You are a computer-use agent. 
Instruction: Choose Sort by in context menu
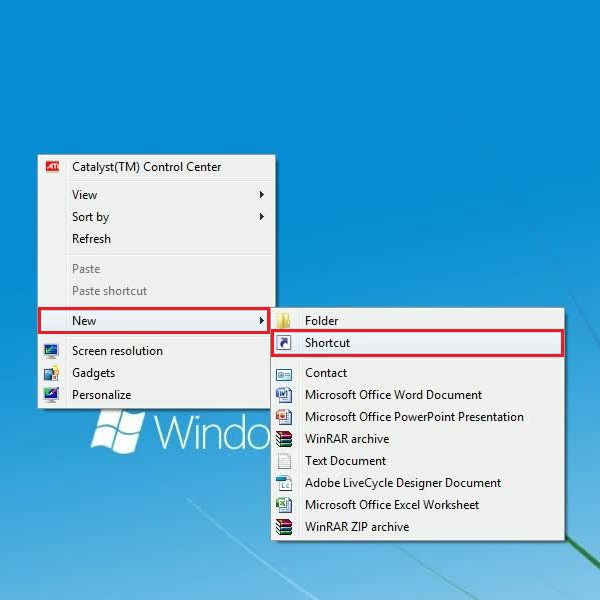tap(157, 217)
